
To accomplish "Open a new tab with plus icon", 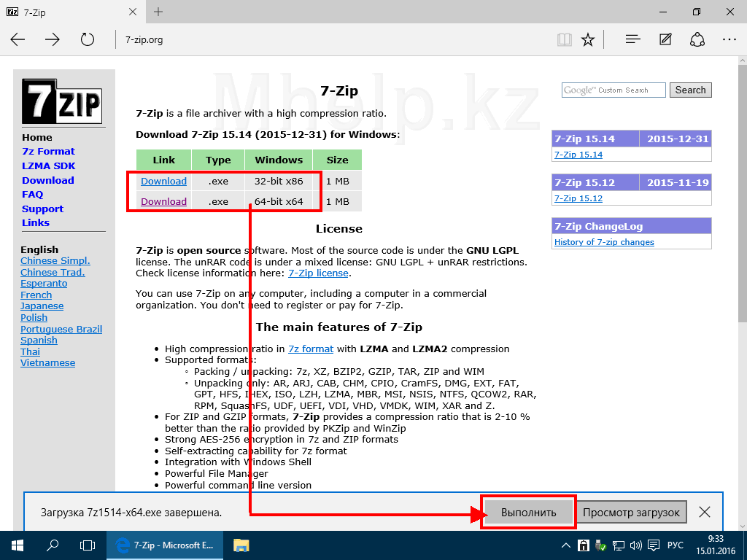I will pyautogui.click(x=158, y=12).
